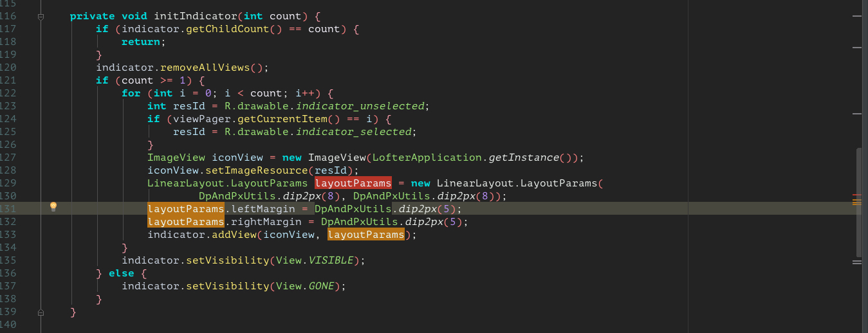The width and height of the screenshot is (868, 333).
Task: Click "leftMargin" field on line 131
Action: pos(263,209)
